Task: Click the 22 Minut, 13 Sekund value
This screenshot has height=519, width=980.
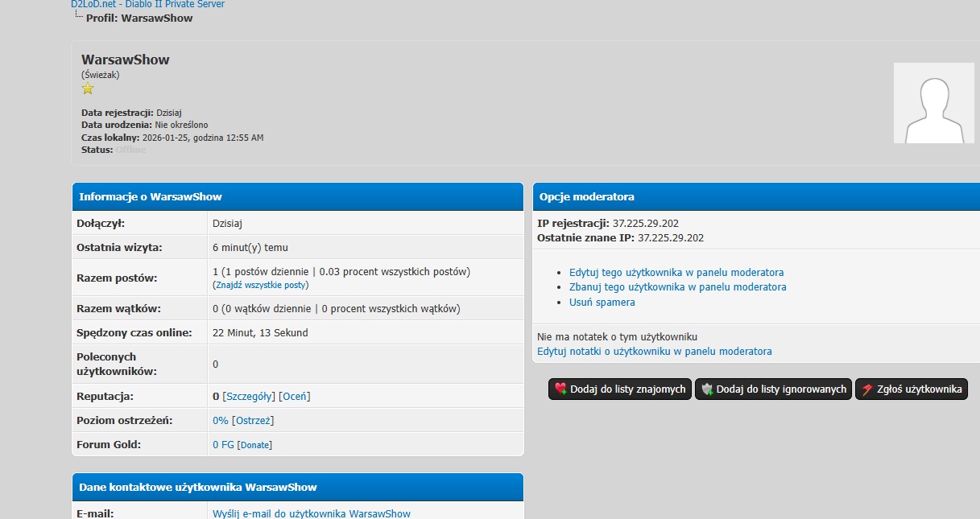Action: [260, 332]
